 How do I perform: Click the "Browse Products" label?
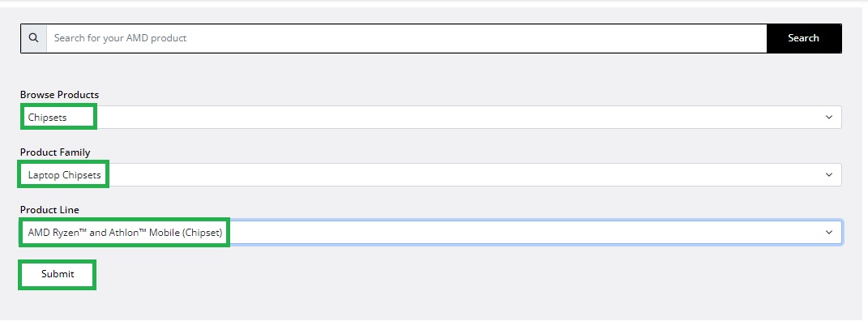tap(59, 95)
